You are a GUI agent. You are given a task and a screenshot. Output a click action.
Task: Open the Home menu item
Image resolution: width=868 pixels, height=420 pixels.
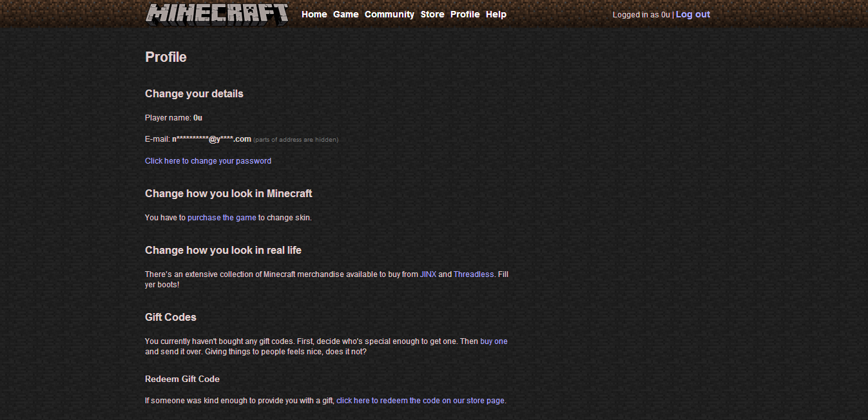pos(314,14)
